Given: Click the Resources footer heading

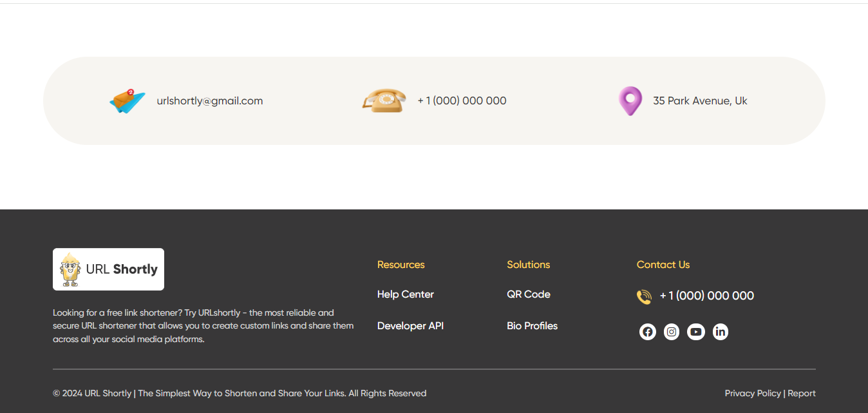Looking at the screenshot, I should coord(401,265).
